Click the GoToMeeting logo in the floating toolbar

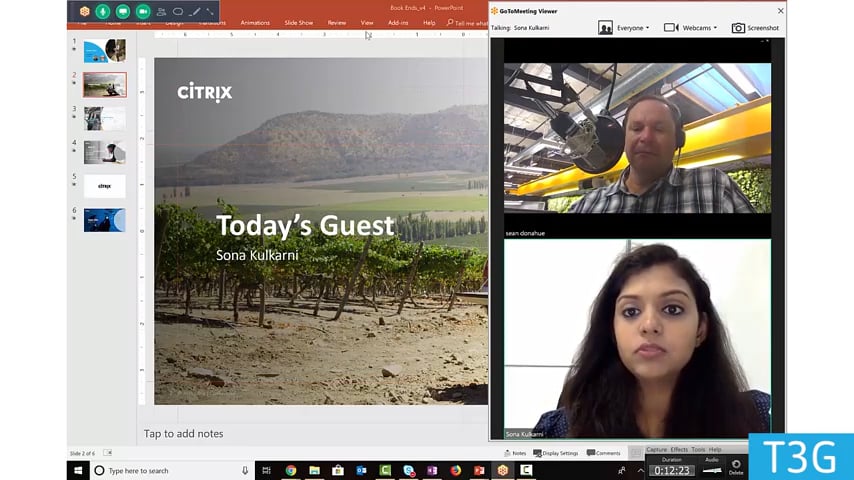pyautogui.click(x=84, y=11)
